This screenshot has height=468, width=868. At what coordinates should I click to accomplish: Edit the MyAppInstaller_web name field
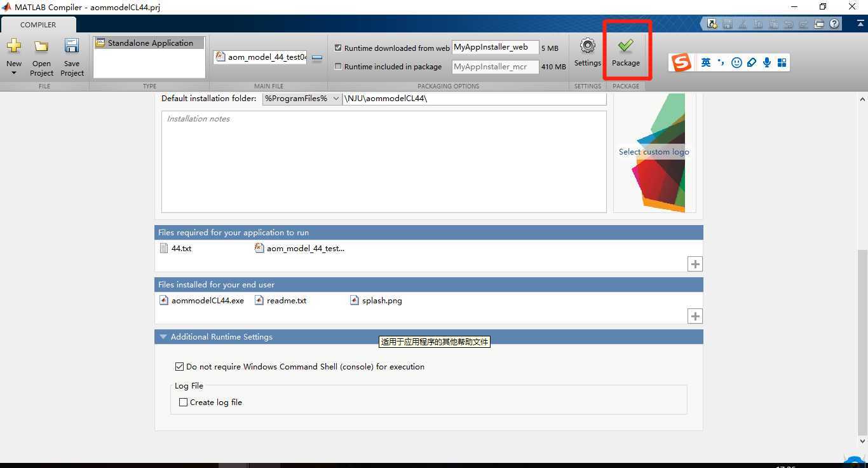495,47
